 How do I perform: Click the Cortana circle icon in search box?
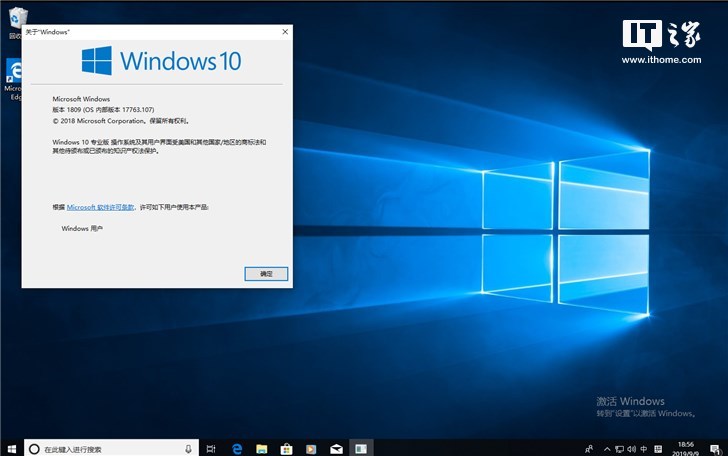click(x=34, y=449)
